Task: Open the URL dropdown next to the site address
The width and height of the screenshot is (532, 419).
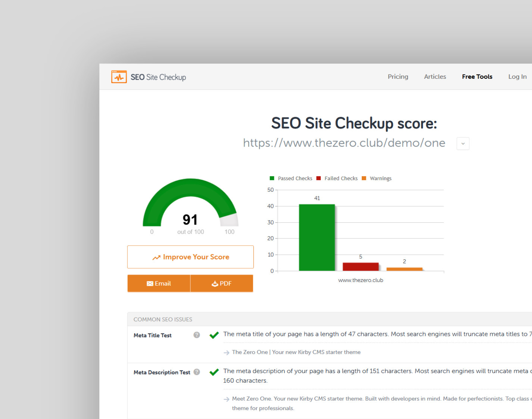Action: [x=463, y=144]
